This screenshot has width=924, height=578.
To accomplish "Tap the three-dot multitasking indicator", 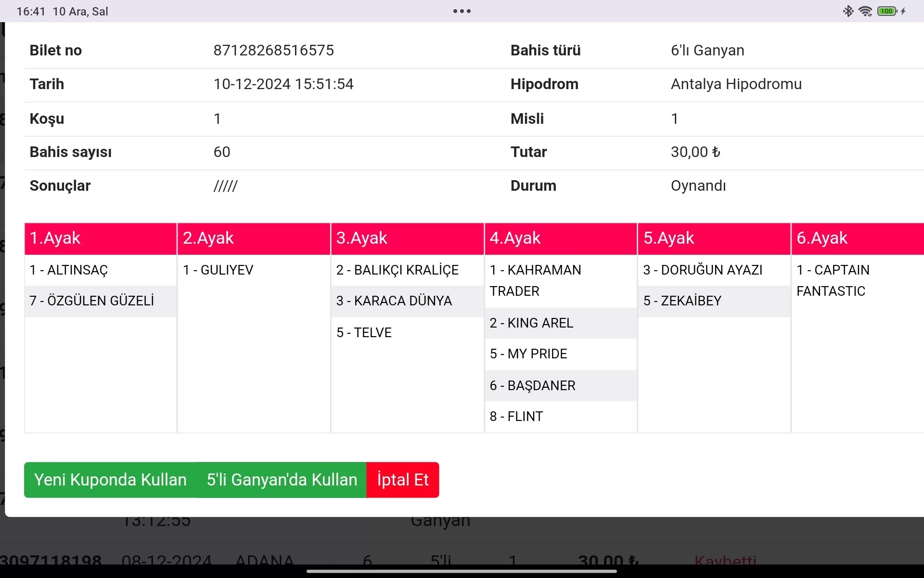I will (x=462, y=11).
